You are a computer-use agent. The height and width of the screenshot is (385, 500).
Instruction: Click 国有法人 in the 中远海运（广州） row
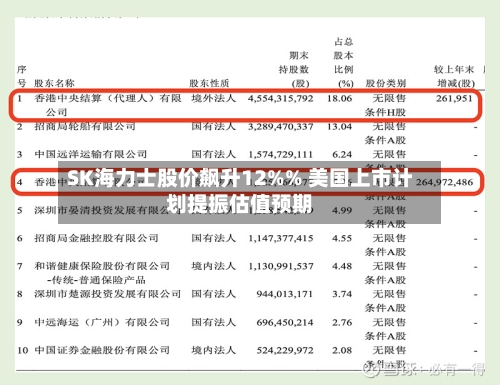pos(213,322)
